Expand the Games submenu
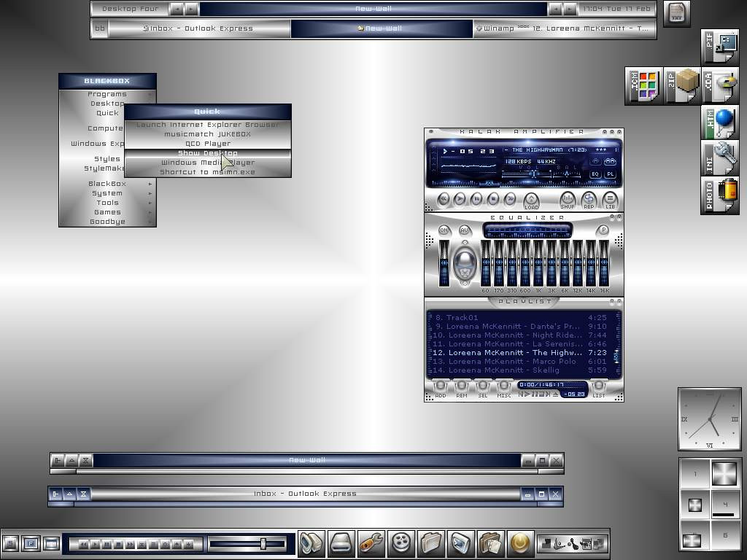Viewport: 747px width, 560px height. pos(107,212)
